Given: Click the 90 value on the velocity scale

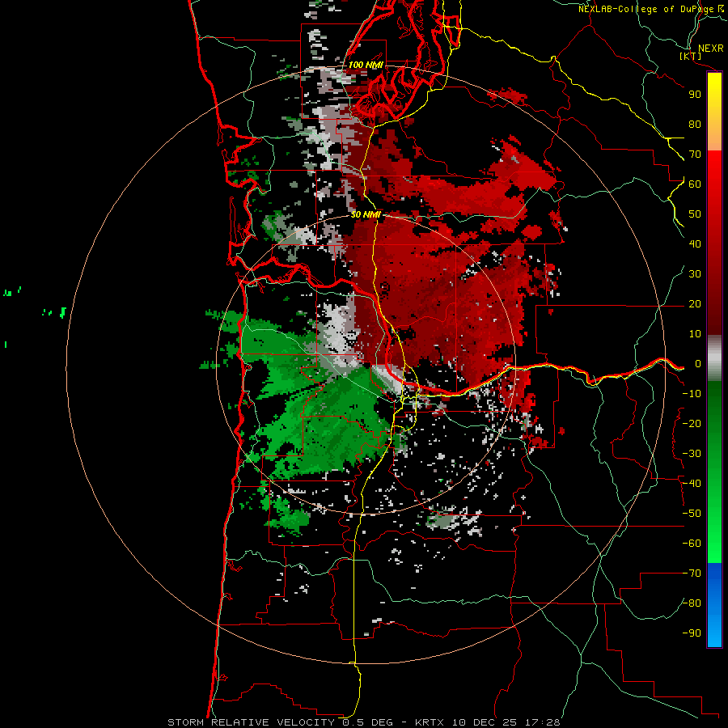Looking at the screenshot, I should (x=695, y=95).
